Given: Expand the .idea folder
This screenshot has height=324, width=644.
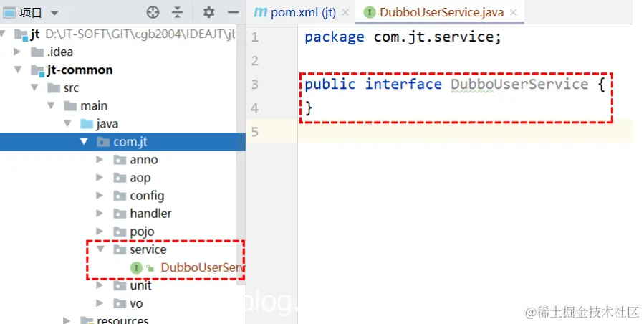Looking at the screenshot, I should point(17,52).
